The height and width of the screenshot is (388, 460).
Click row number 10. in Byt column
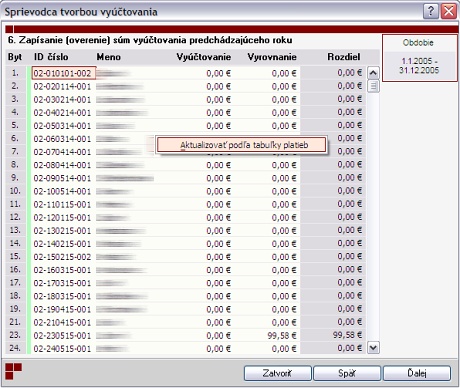click(x=15, y=191)
